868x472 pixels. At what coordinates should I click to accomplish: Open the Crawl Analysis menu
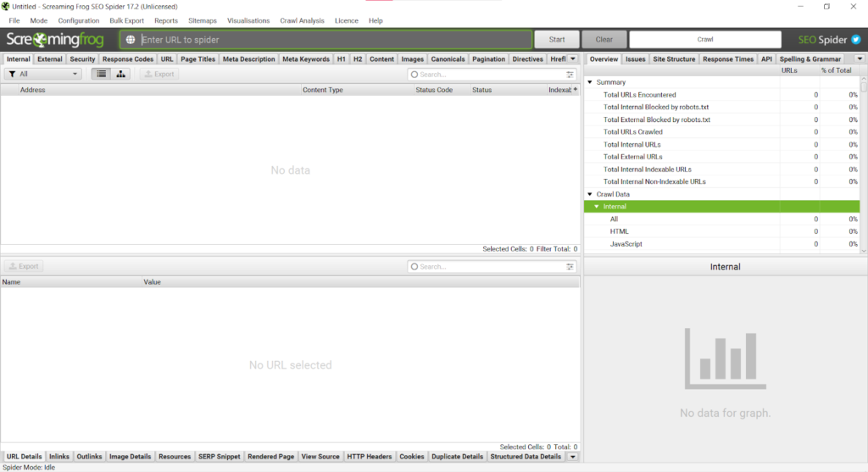303,20
